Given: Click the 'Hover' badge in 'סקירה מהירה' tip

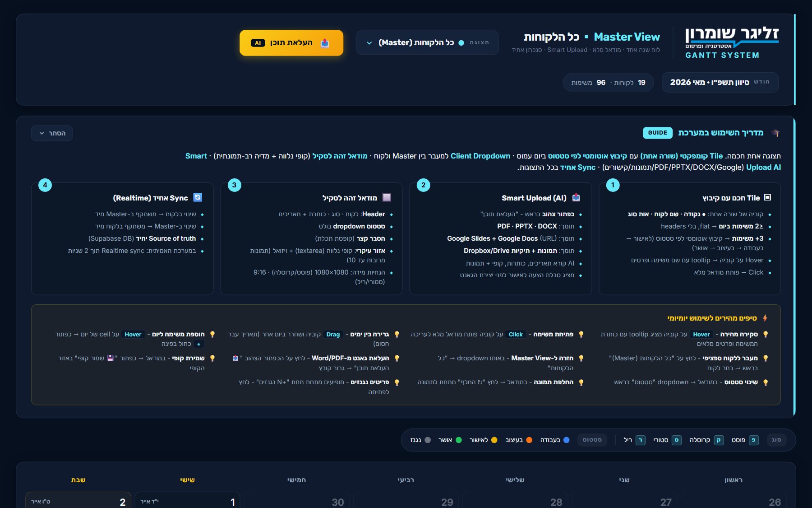Looking at the screenshot, I should [x=701, y=335].
